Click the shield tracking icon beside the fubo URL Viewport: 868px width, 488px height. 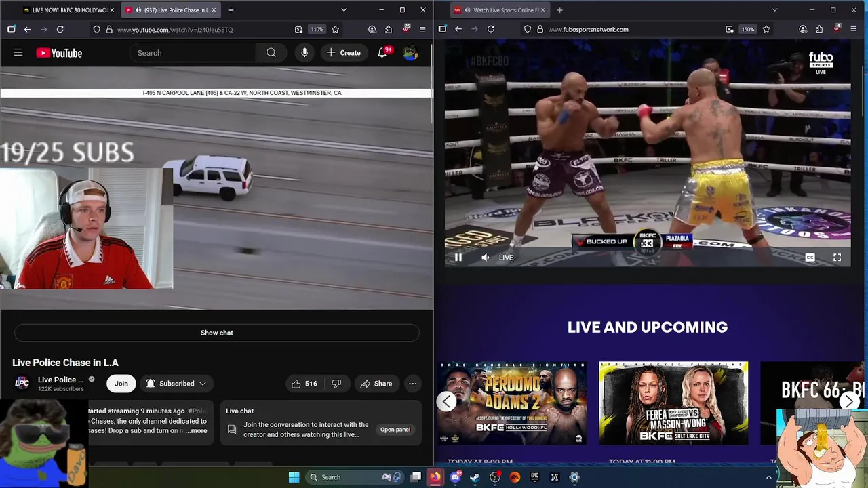point(528,29)
